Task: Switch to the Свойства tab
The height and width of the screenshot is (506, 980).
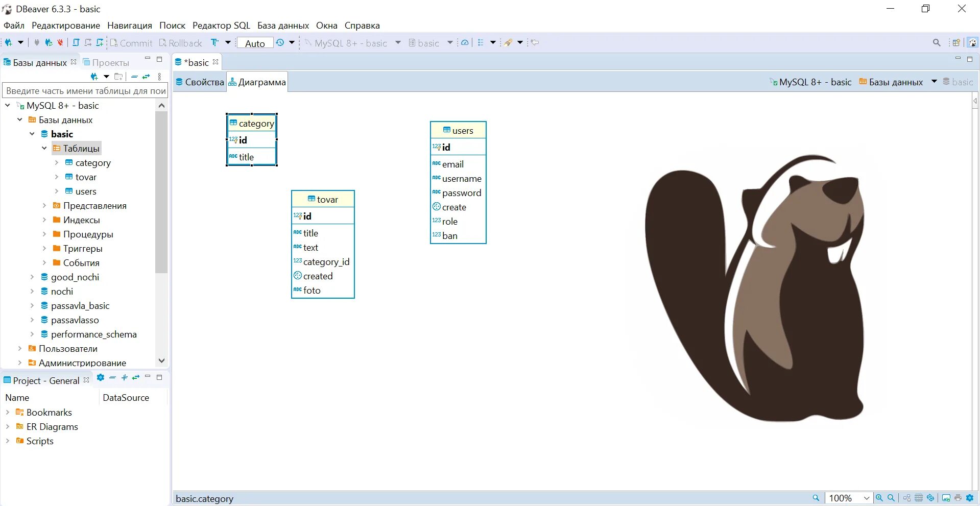Action: pos(200,82)
